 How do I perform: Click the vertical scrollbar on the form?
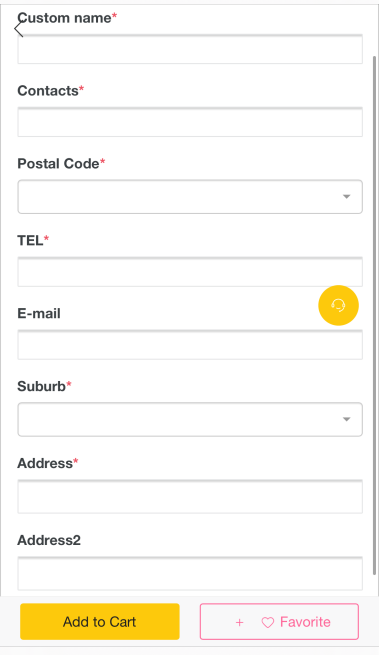coord(375,315)
